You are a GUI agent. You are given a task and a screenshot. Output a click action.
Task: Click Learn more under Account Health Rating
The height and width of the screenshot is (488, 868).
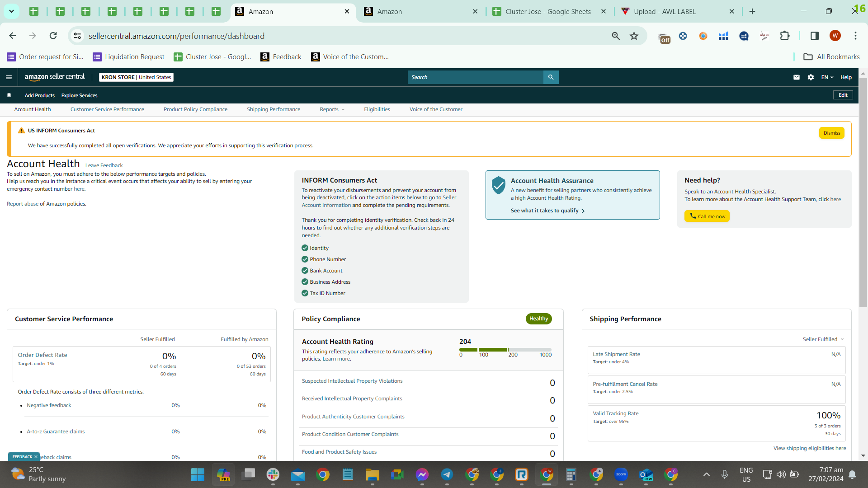click(x=336, y=359)
